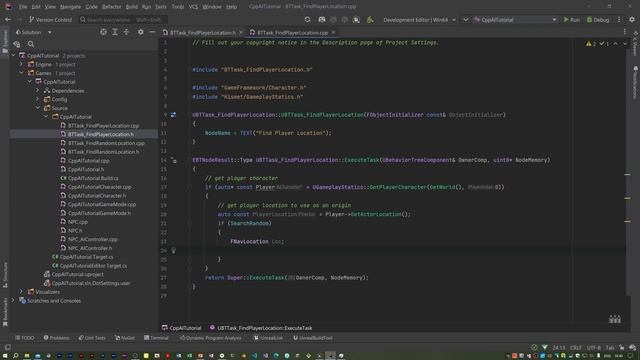The image size is (640, 360).
Task: Click the show all files icon in Explorer
Action: 17,44
